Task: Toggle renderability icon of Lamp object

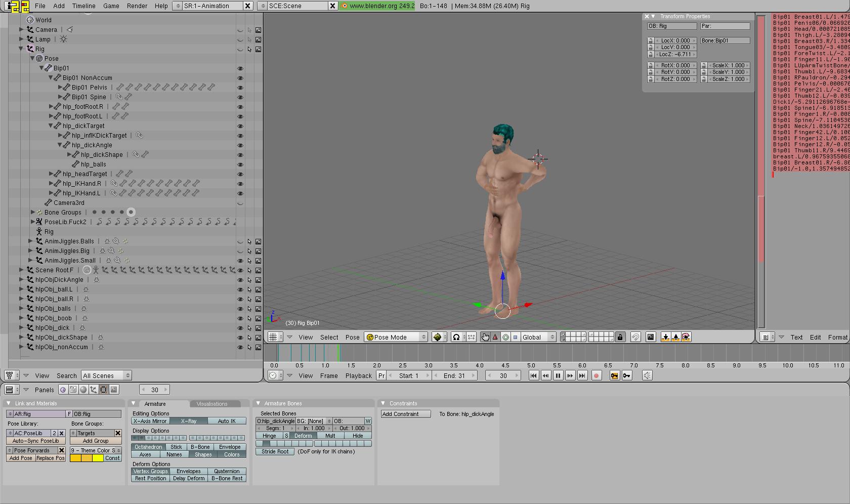Action: click(258, 39)
